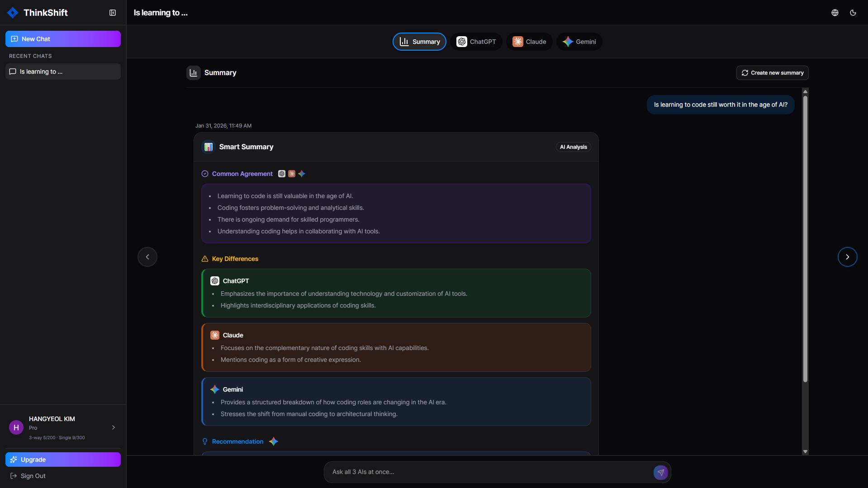The width and height of the screenshot is (868, 488).
Task: Click the Create new summary button
Action: pyautogui.click(x=772, y=72)
